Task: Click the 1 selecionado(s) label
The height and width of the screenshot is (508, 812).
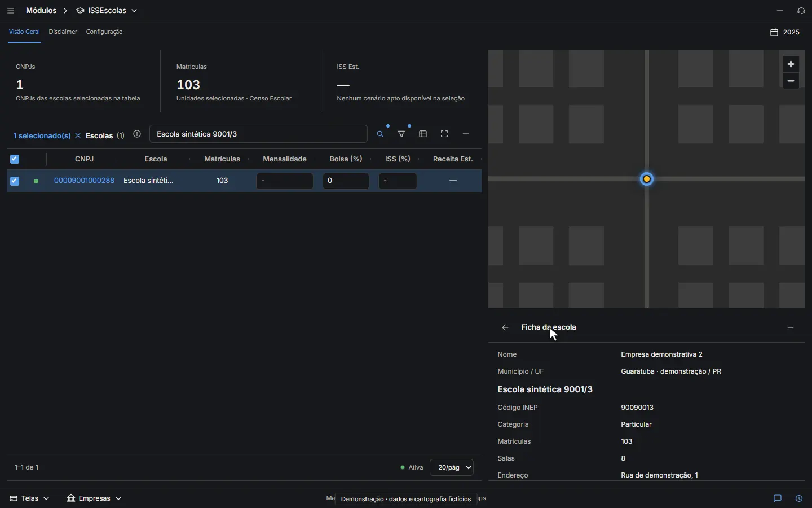Action: [x=42, y=135]
